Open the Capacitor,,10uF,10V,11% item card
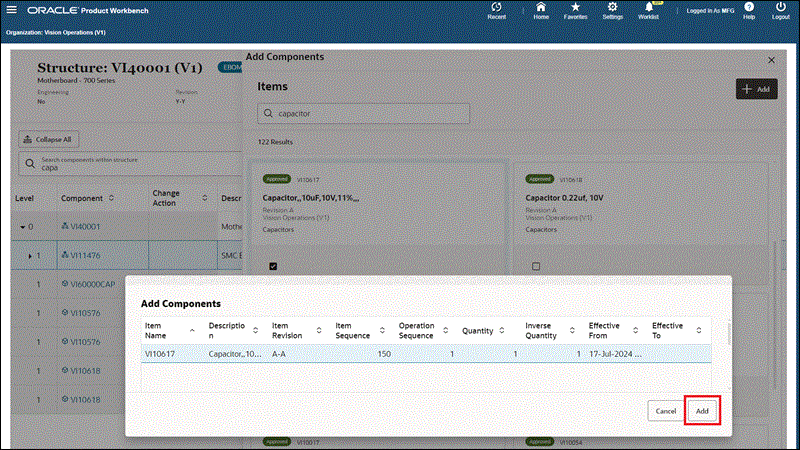Screen dimensions: 800x450 311,198
